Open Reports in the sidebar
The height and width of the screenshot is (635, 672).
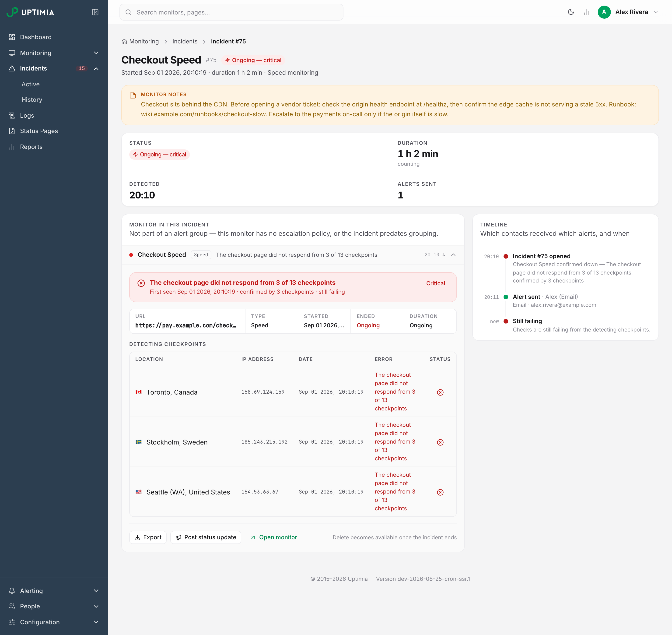click(54, 147)
